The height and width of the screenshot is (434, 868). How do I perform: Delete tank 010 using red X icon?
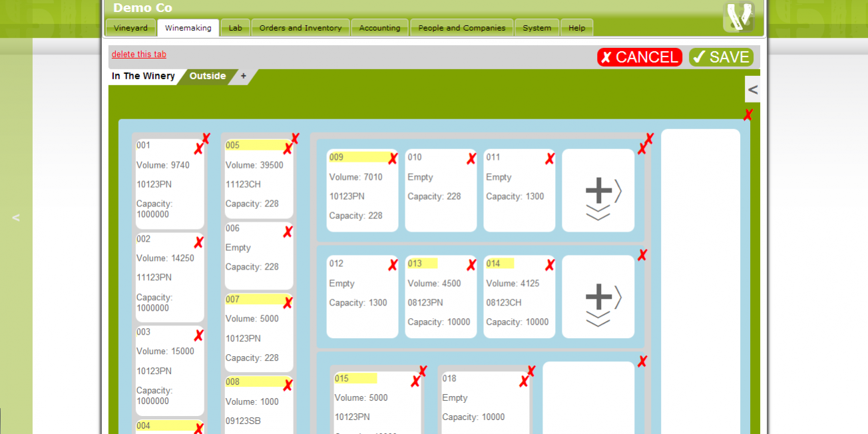471,159
